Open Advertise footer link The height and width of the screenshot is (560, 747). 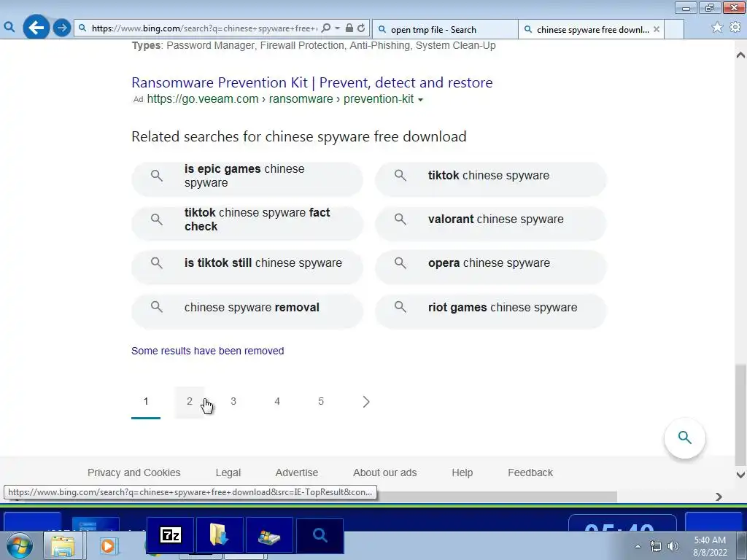coord(297,472)
